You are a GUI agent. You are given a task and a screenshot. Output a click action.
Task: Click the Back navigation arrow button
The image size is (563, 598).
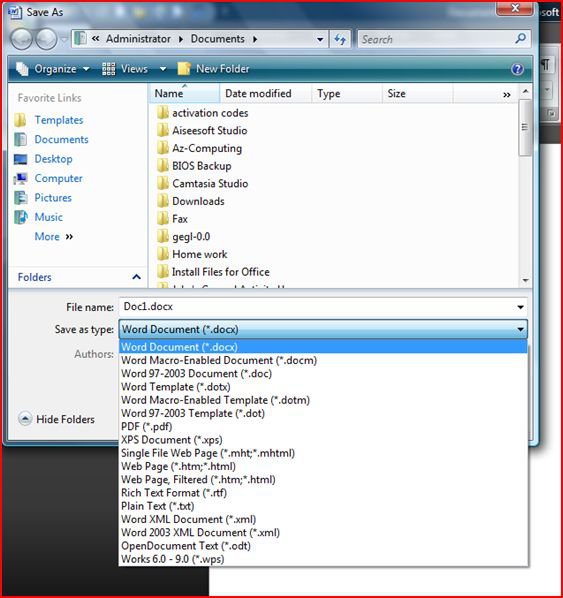(x=21, y=39)
